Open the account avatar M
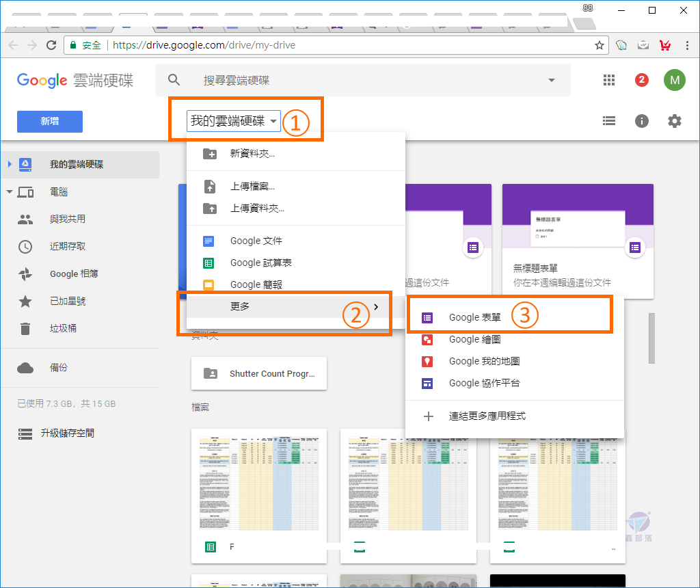Image resolution: width=700 pixels, height=588 pixels. tap(674, 80)
